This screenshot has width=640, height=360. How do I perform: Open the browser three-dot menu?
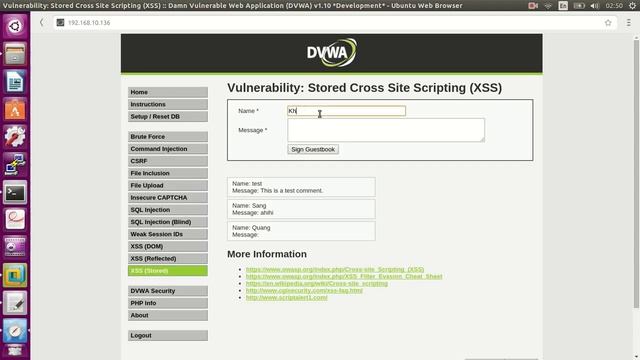coord(629,23)
